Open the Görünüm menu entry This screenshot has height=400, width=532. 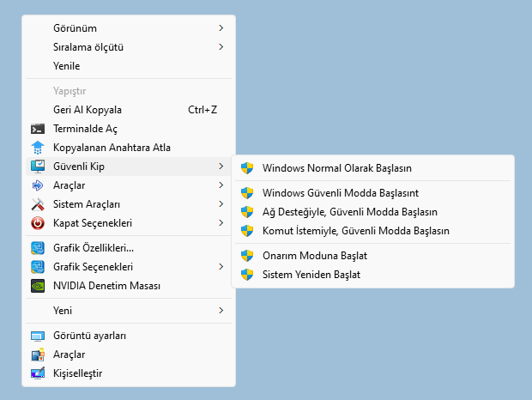point(129,28)
